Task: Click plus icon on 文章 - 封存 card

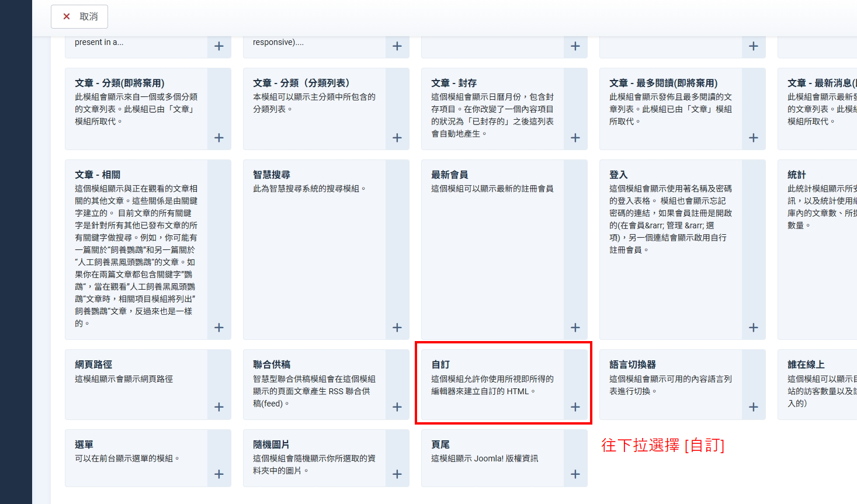Action: (x=575, y=138)
